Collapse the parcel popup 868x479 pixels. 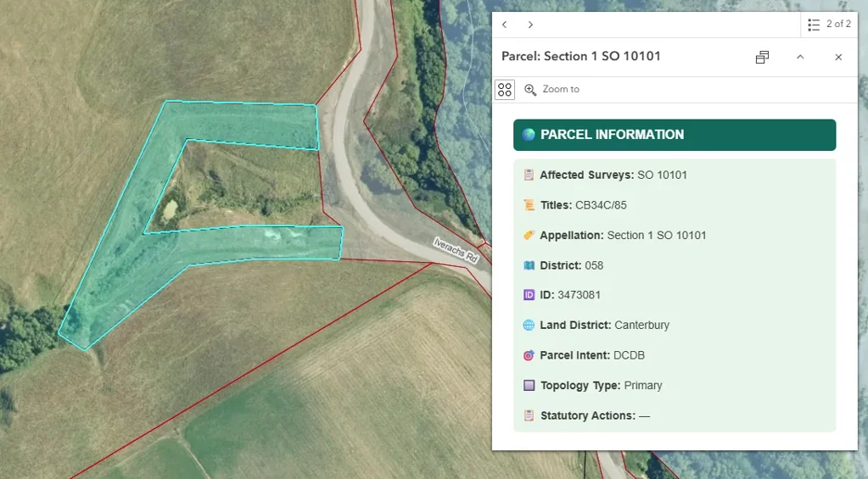pyautogui.click(x=800, y=57)
